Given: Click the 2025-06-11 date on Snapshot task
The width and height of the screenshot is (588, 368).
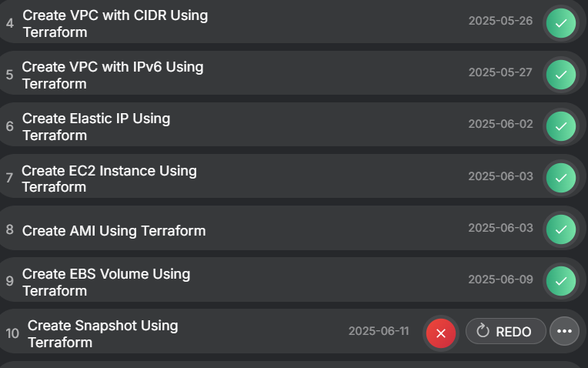Looking at the screenshot, I should (x=379, y=331).
